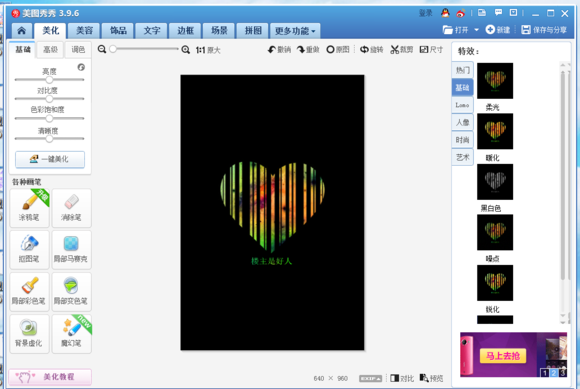
Task: Open the 边框 tab
Action: point(185,30)
